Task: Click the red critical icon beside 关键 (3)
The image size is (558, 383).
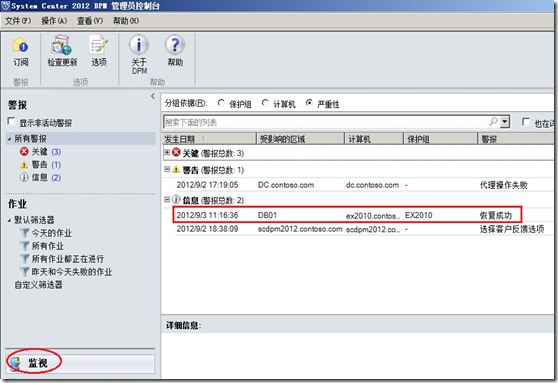Action: (x=24, y=152)
